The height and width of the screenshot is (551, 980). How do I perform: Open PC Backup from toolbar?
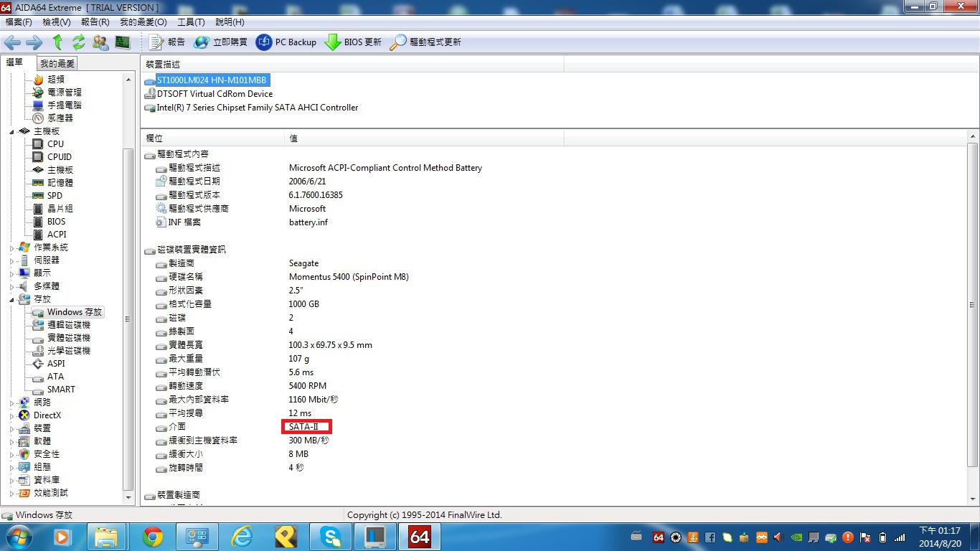[286, 42]
